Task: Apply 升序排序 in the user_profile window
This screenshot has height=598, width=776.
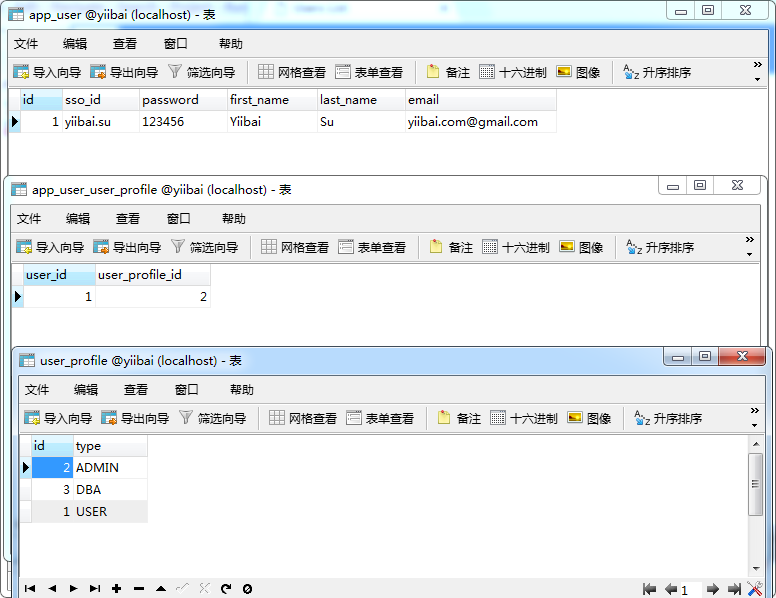Action: [x=668, y=418]
